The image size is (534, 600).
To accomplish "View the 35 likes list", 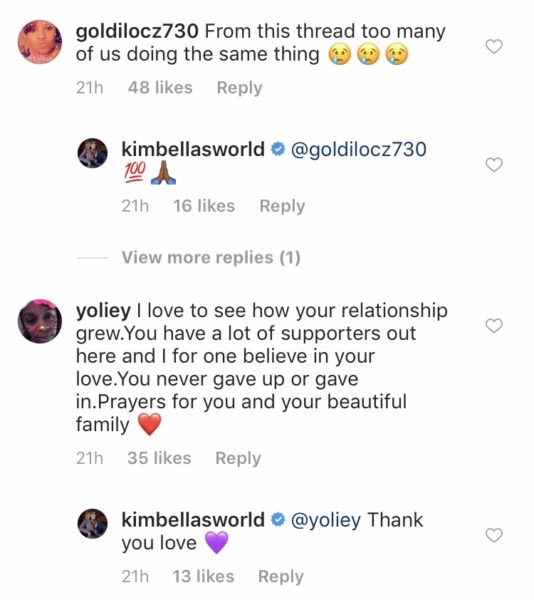I will tap(159, 458).
